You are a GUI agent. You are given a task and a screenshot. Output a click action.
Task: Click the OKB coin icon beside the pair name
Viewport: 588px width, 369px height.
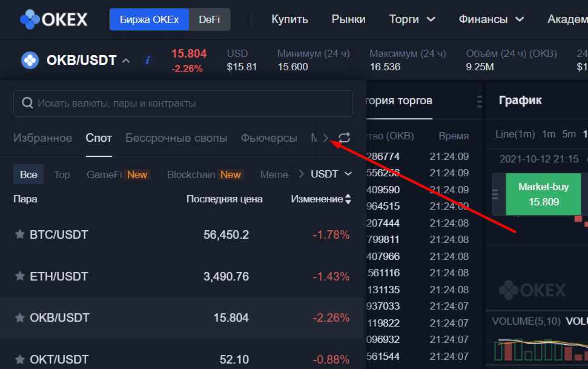coord(30,60)
